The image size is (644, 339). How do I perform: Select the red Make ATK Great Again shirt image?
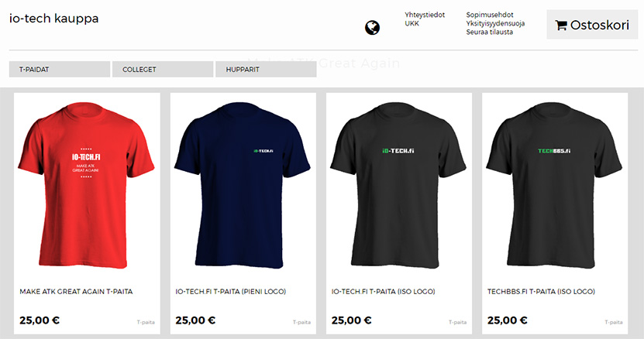86,185
